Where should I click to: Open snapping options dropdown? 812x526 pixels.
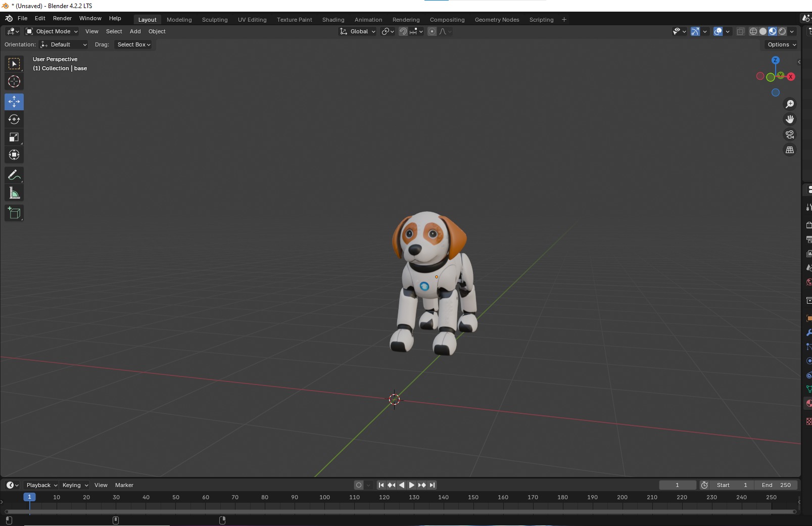coord(416,31)
